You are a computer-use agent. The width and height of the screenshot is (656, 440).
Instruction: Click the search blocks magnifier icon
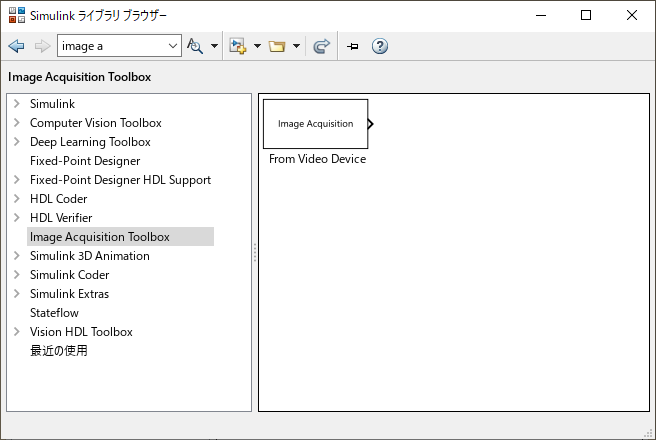point(195,46)
